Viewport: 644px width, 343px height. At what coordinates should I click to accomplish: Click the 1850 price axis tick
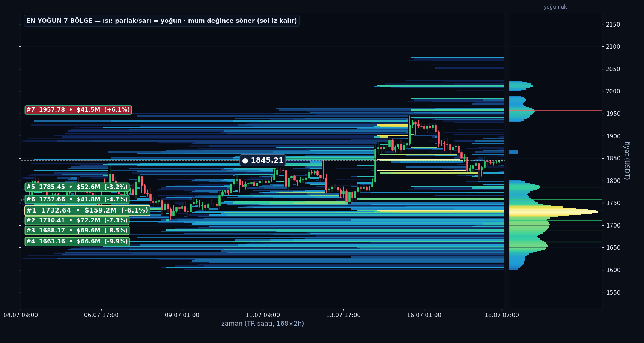[x=613, y=159]
